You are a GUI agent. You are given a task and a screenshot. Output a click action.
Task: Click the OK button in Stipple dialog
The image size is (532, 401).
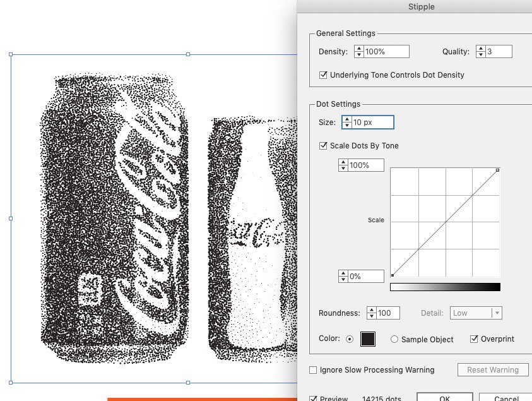[444, 397]
